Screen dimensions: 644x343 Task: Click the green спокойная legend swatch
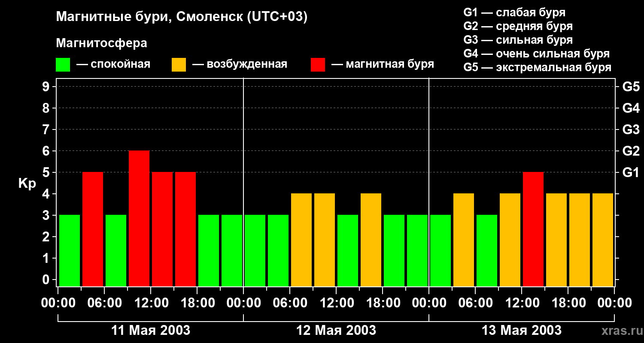tap(63, 65)
